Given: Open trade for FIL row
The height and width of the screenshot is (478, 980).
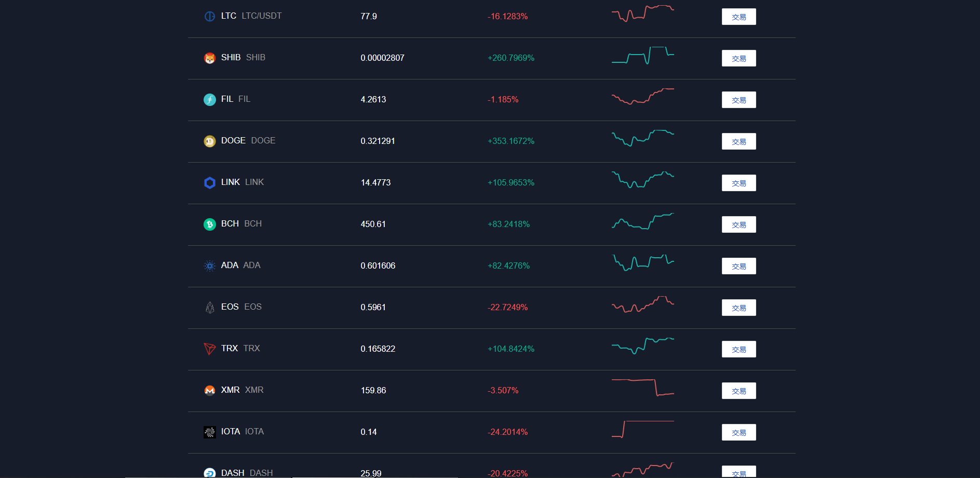Looking at the screenshot, I should pyautogui.click(x=739, y=100).
